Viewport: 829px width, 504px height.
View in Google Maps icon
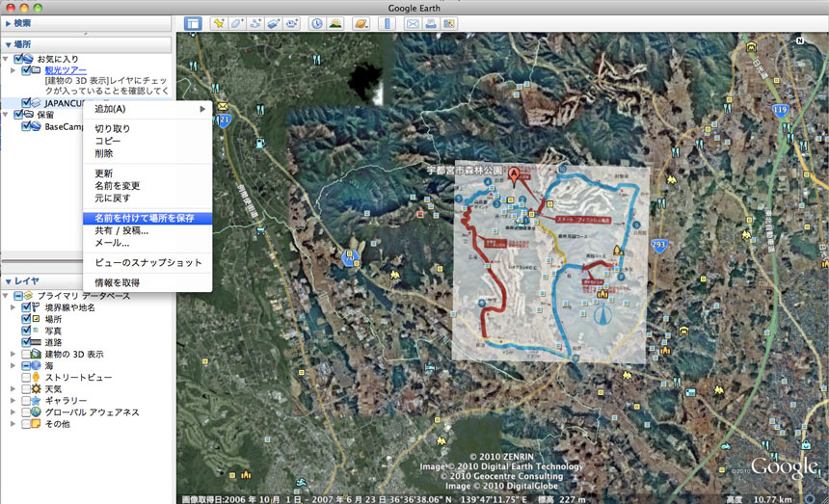(x=449, y=24)
